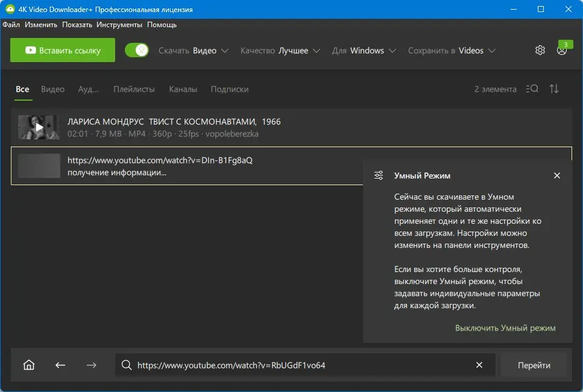Maximize the application window
This screenshot has height=392, width=583.
pos(541,9)
